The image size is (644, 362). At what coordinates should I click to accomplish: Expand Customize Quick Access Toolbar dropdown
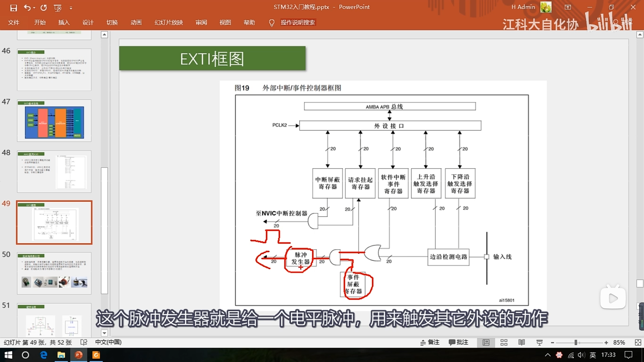tap(71, 8)
